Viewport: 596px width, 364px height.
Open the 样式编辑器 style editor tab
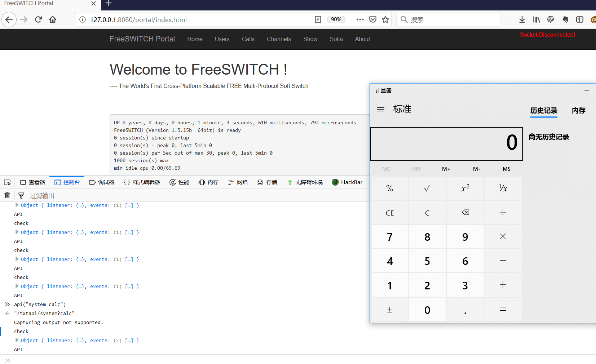point(142,182)
